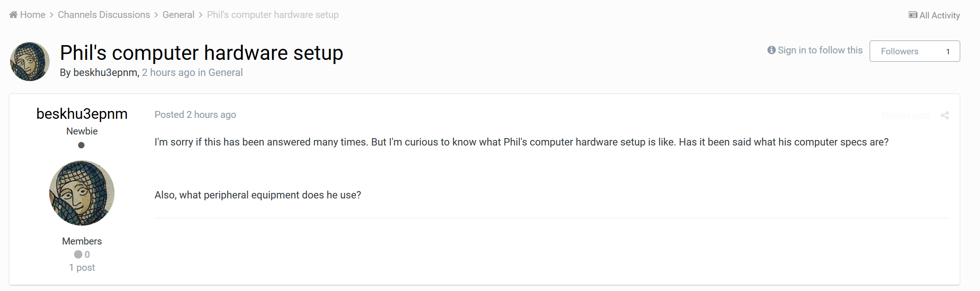Open small author avatar beside topic title
The image size is (980, 291).
click(30, 62)
